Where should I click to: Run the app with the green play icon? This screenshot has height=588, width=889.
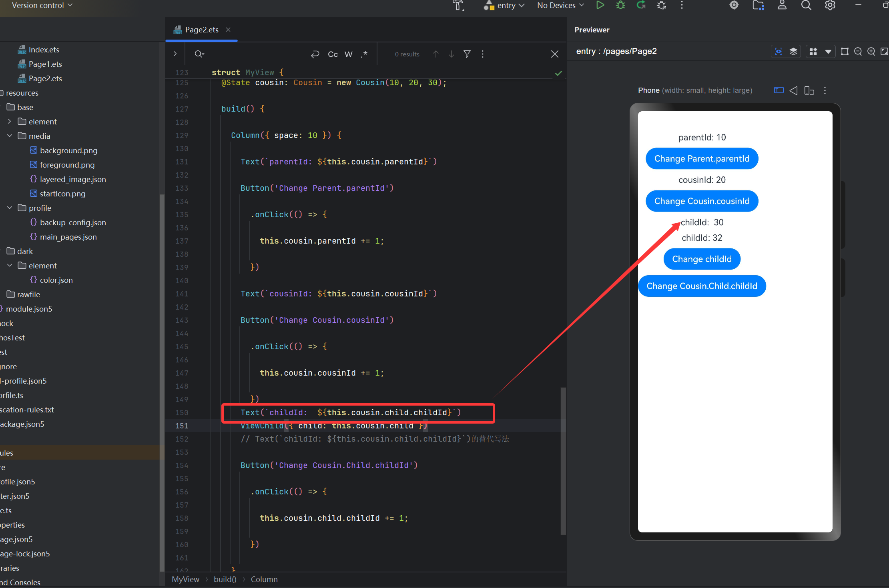click(x=600, y=5)
